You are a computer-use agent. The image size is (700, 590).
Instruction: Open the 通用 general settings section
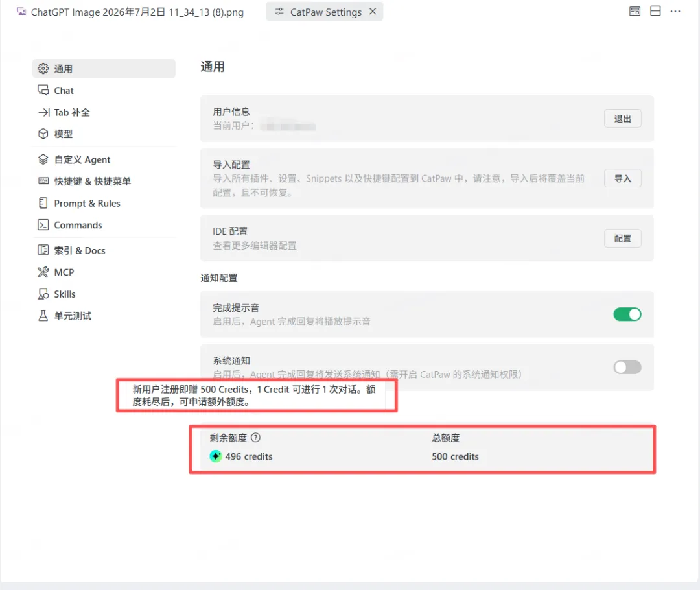[x=104, y=68]
